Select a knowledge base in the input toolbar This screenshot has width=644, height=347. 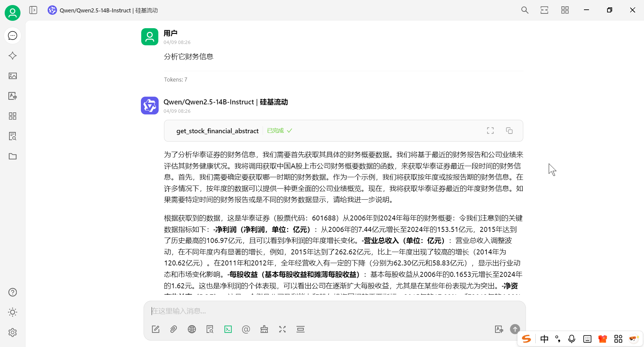coord(210,329)
